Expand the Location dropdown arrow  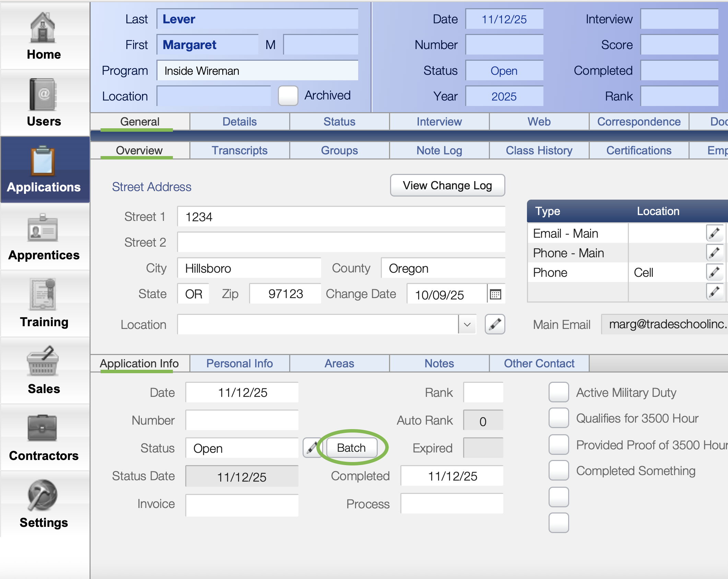467,324
